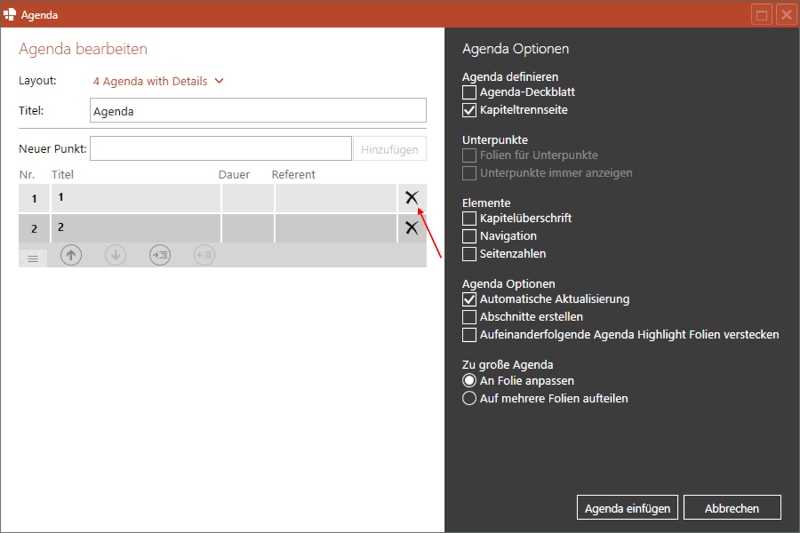
Task: Toggle the Automatische Aktualisierung checkbox
Action: [x=470, y=299]
